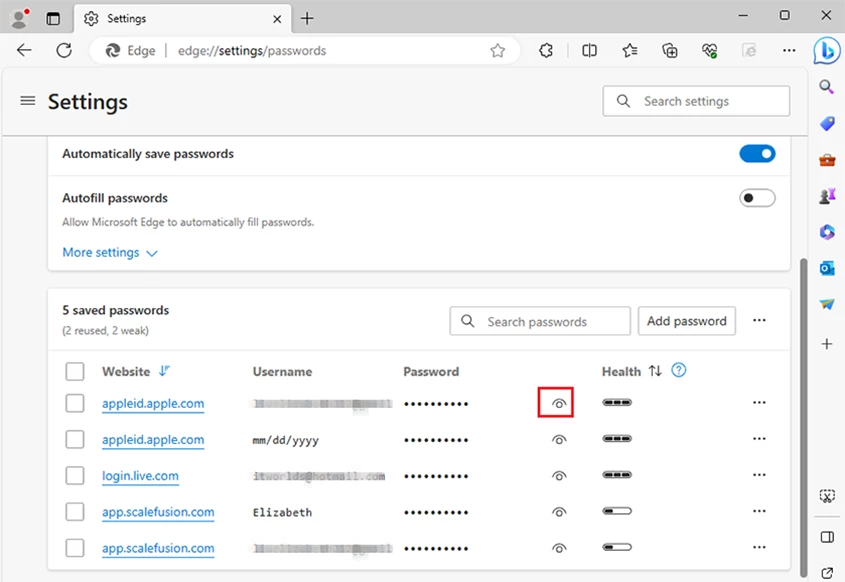Turn off Automatically save passwords toggle
845x582 pixels.
coord(757,154)
